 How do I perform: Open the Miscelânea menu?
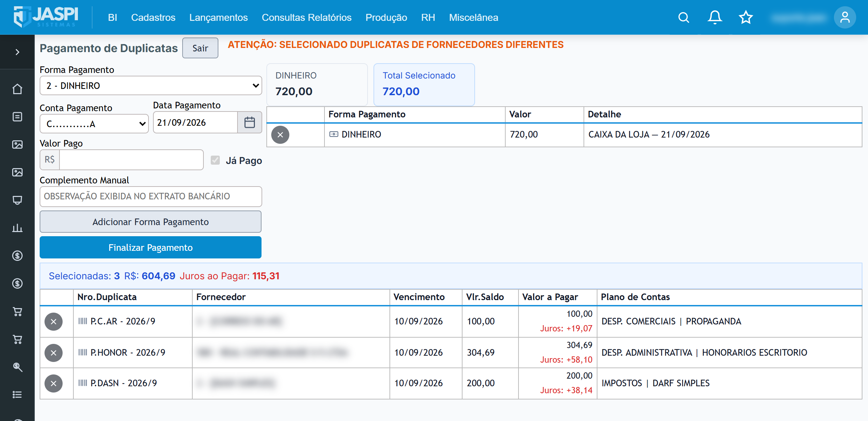473,17
